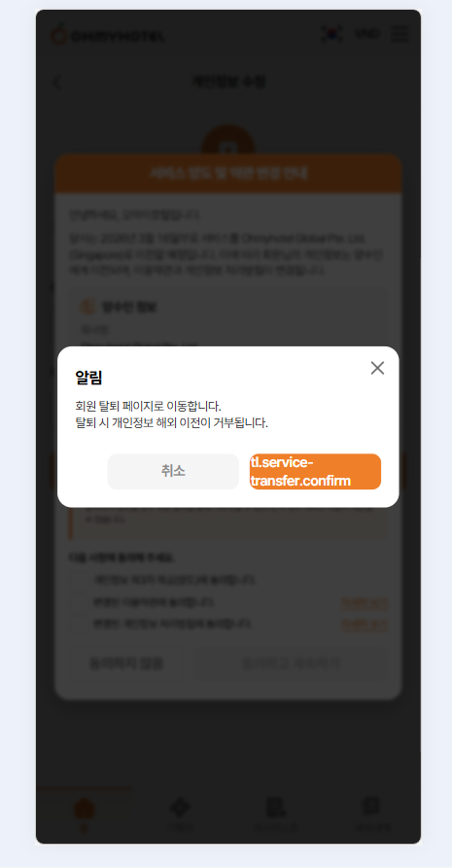Click the Korean flag language icon
Image resolution: width=452 pixels, height=868 pixels.
331,34
